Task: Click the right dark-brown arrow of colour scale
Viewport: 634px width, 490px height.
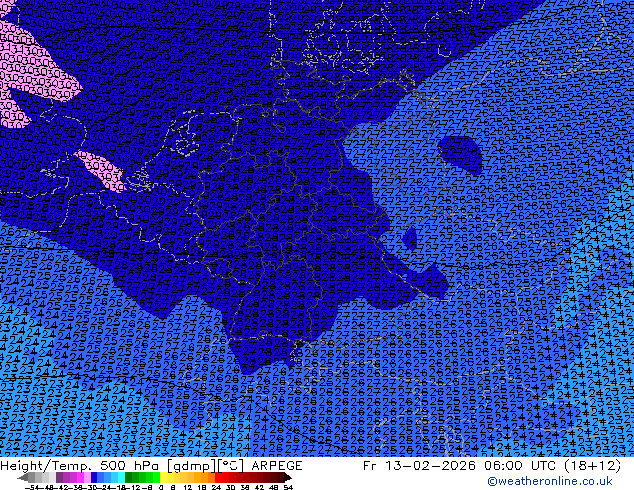Action: [288, 477]
